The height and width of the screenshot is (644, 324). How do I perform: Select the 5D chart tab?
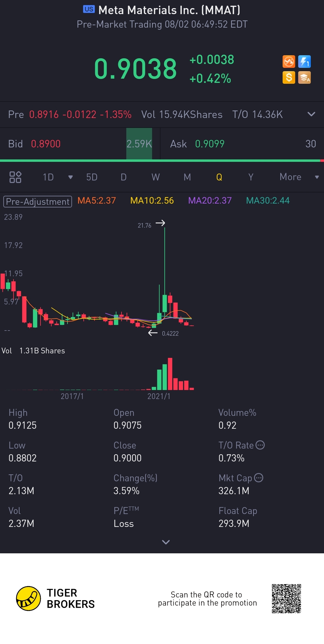point(92,177)
